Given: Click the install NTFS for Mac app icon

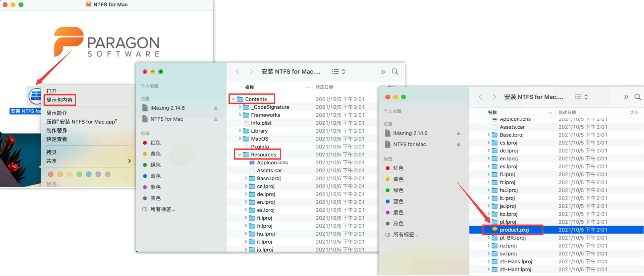Looking at the screenshot, I should [x=35, y=96].
